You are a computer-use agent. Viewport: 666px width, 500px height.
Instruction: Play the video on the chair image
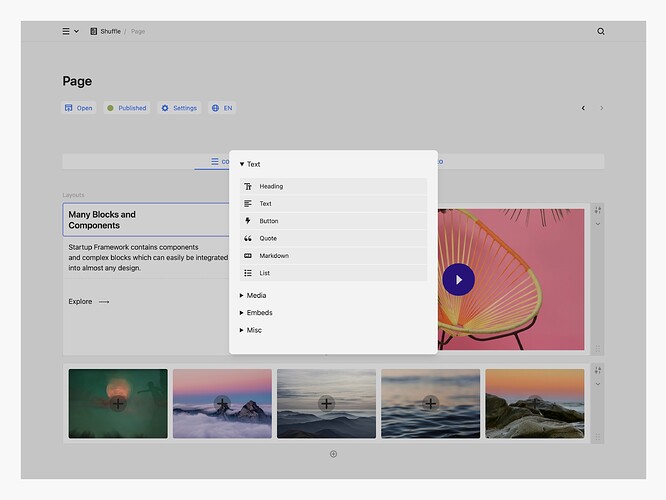click(x=458, y=280)
